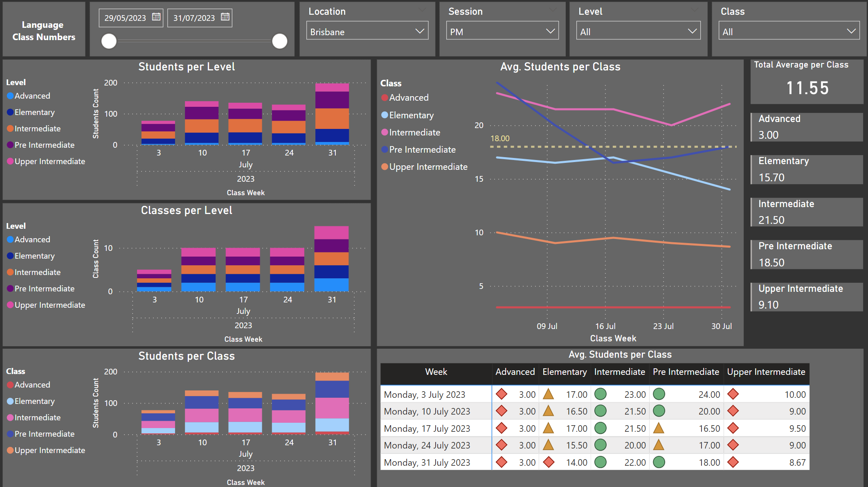This screenshot has width=868, height=487.
Task: Click green circle icon for Intermediate 17 July
Action: click(600, 428)
